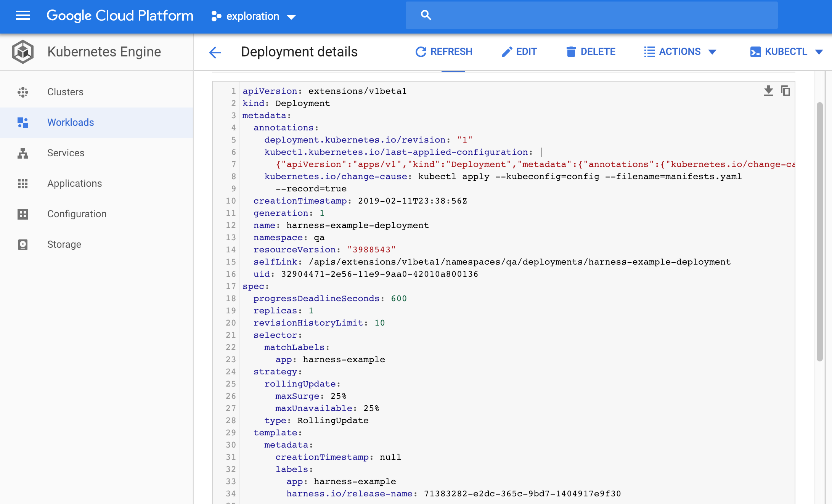Expand the ACTIONS dropdown arrow

[712, 52]
